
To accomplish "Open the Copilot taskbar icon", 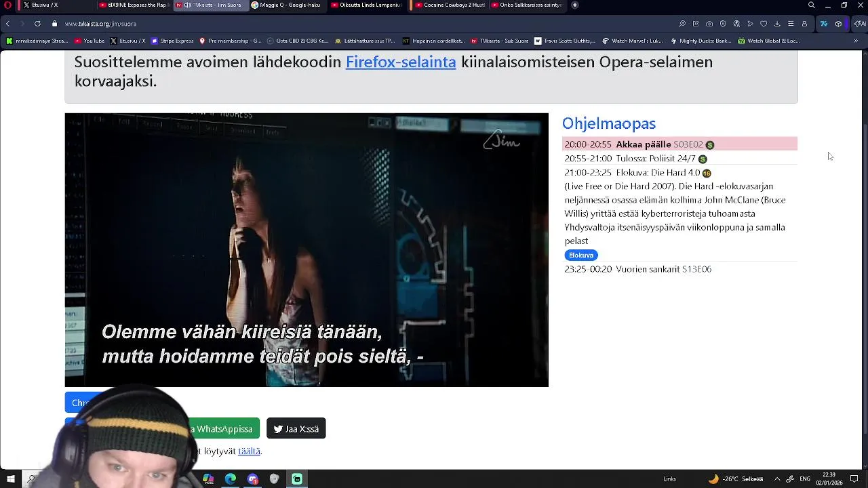I will pos(208,479).
